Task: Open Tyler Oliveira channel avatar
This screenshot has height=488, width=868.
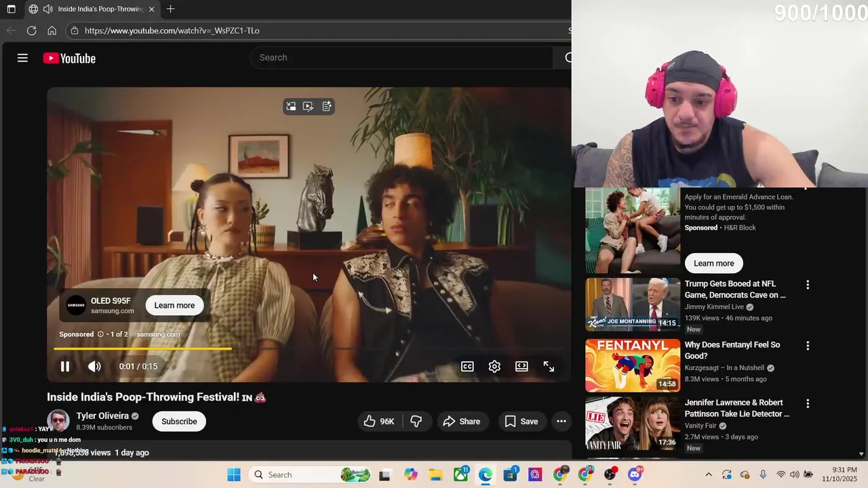Action: tap(58, 422)
